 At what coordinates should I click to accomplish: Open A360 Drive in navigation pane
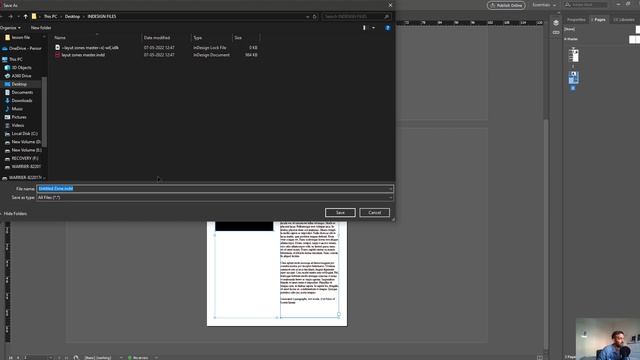[x=18, y=76]
